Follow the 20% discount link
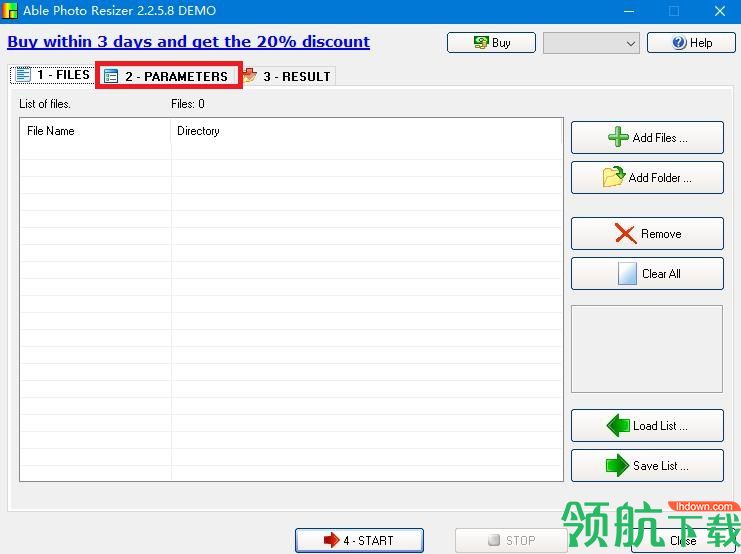This screenshot has height=554, width=741. 189,42
